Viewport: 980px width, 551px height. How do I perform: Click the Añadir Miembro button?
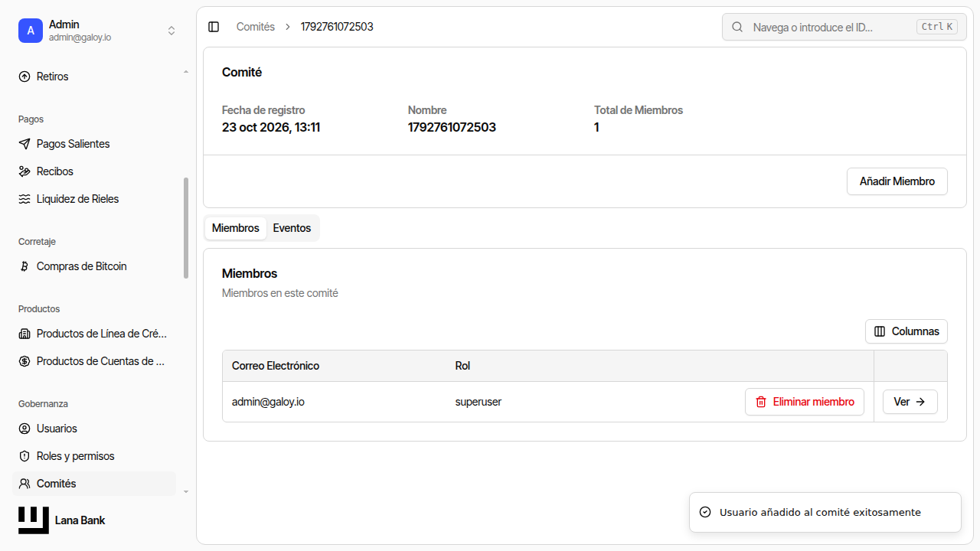click(897, 181)
